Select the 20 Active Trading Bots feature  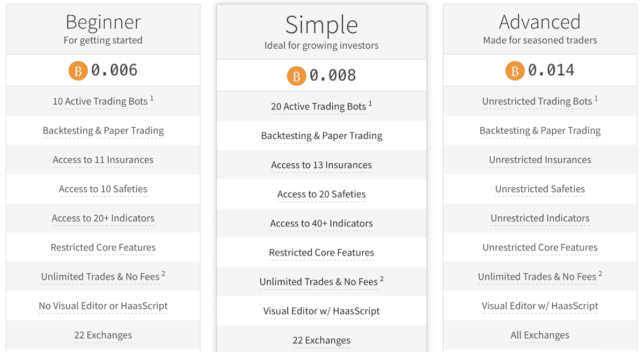pyautogui.click(x=318, y=107)
